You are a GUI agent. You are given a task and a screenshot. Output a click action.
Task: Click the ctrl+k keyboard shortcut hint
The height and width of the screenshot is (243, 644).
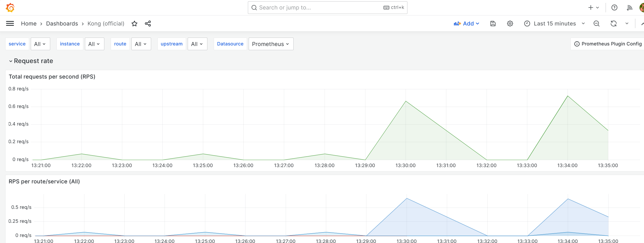(394, 8)
